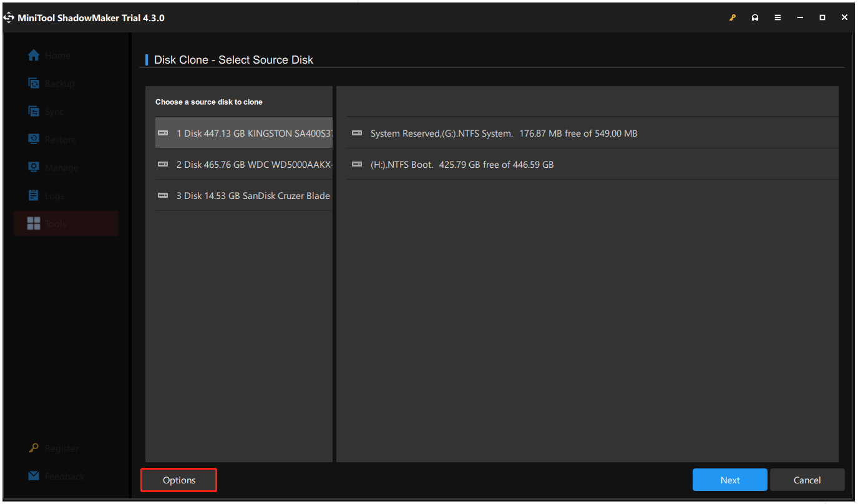Viewport: 858px width, 504px height.
Task: Click the MiniTool ShadowMaker logo icon
Action: click(x=9, y=18)
